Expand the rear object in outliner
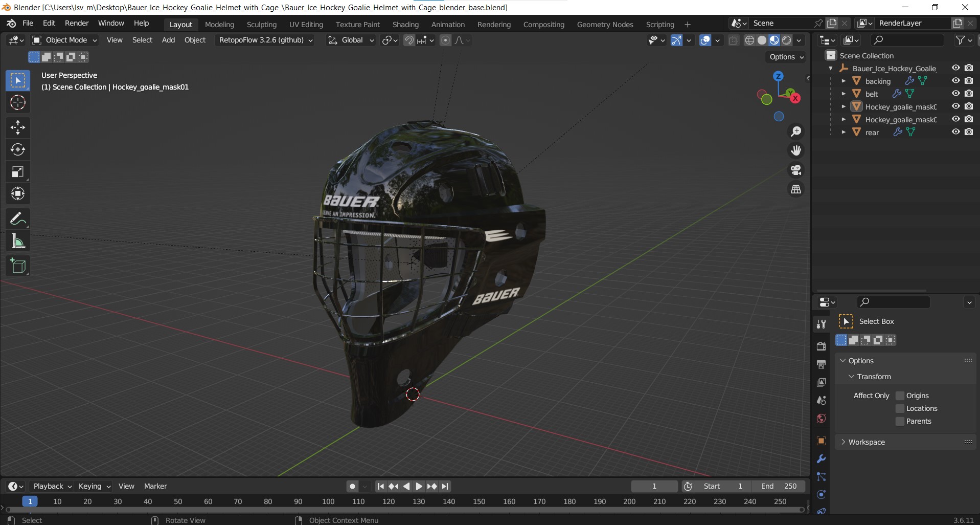 coord(844,132)
